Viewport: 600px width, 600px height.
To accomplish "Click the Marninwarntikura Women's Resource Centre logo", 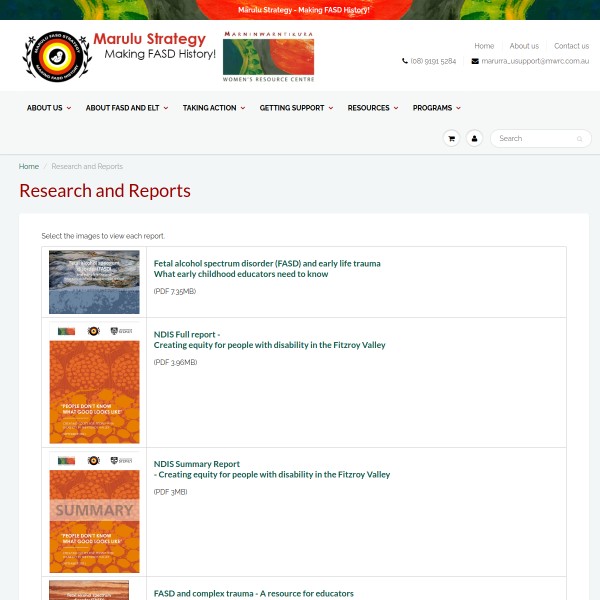I will tap(268, 58).
